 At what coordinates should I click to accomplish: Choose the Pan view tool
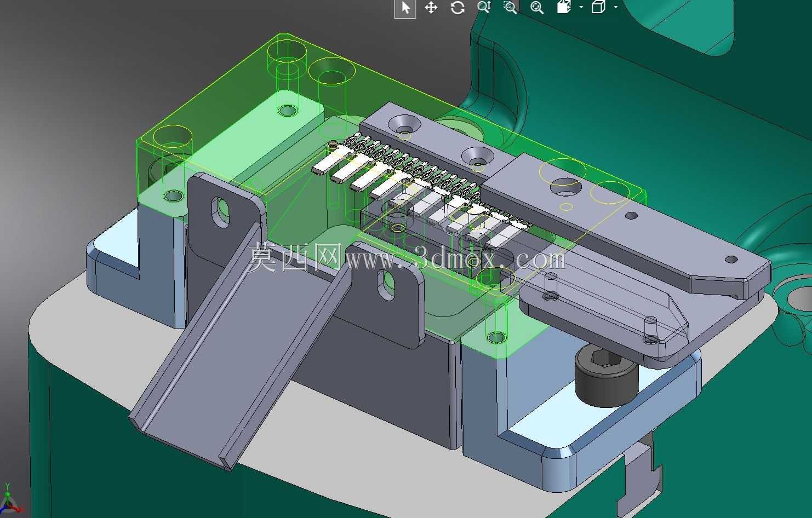point(431,8)
